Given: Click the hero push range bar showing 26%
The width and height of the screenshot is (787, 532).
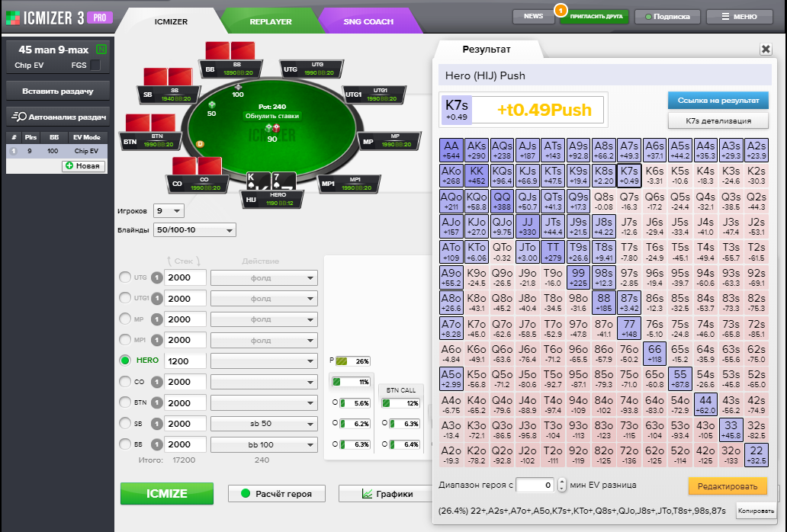Looking at the screenshot, I should 352,361.
